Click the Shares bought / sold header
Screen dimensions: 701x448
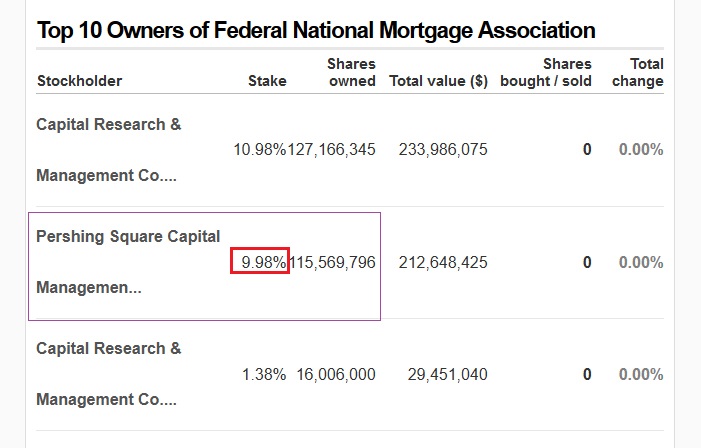[546, 72]
